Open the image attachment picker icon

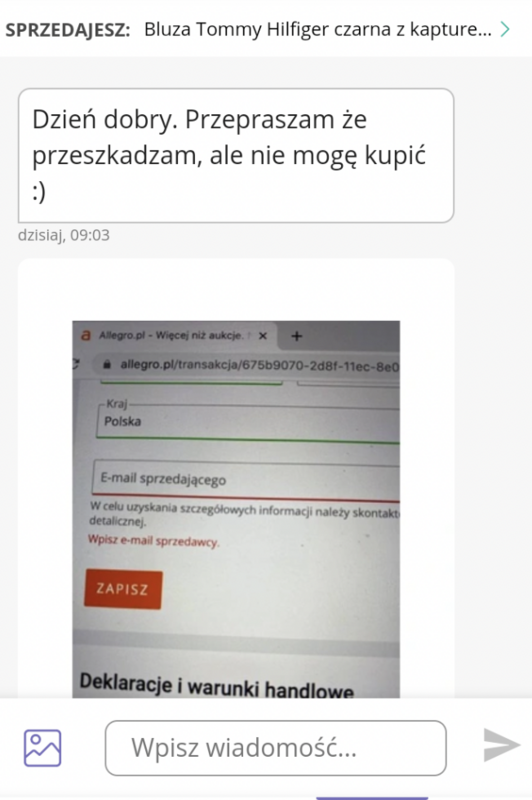pos(42,748)
